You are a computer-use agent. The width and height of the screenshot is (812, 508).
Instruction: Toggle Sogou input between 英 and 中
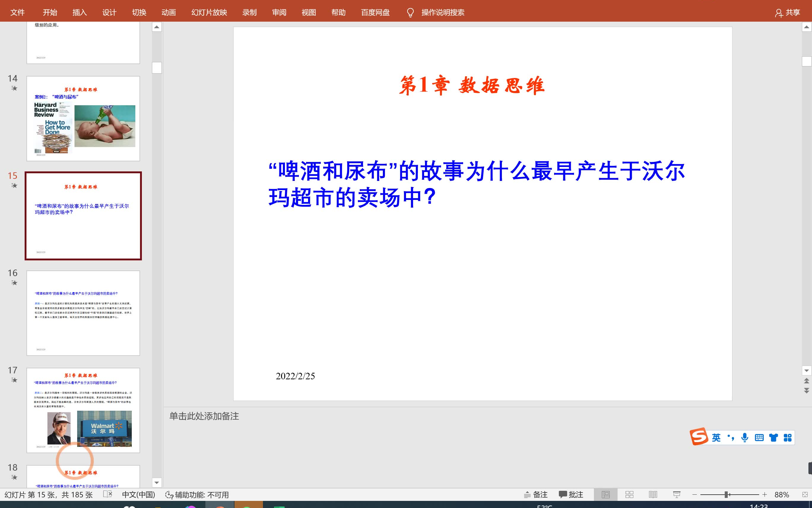[x=716, y=437]
